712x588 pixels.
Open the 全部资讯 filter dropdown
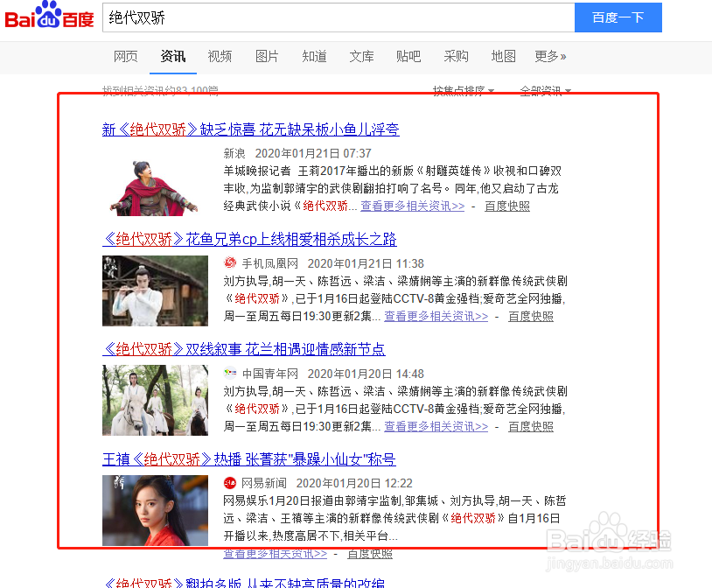pos(542,90)
